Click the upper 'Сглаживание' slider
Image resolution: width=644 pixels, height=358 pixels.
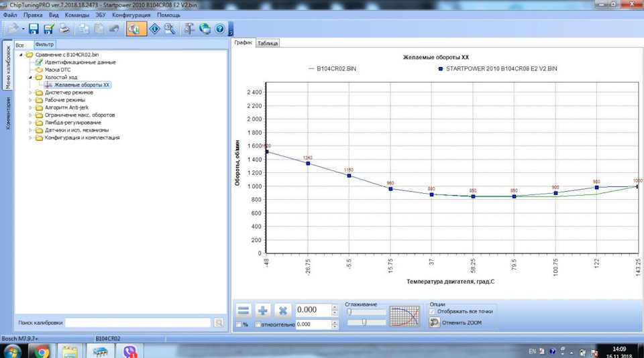pos(366,312)
